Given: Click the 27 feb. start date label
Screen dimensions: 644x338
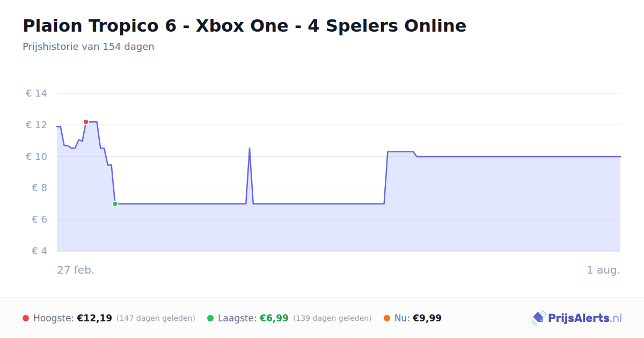Looking at the screenshot, I should 76,270.
